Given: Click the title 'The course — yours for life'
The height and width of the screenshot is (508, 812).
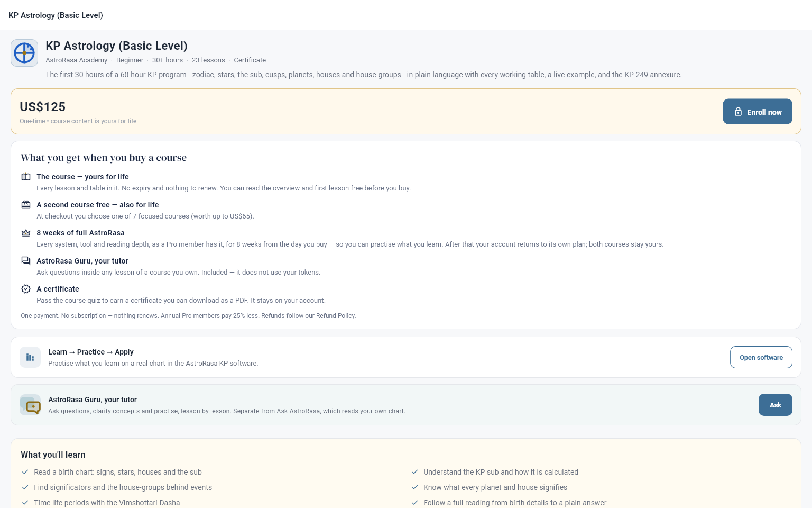Looking at the screenshot, I should pos(82,177).
